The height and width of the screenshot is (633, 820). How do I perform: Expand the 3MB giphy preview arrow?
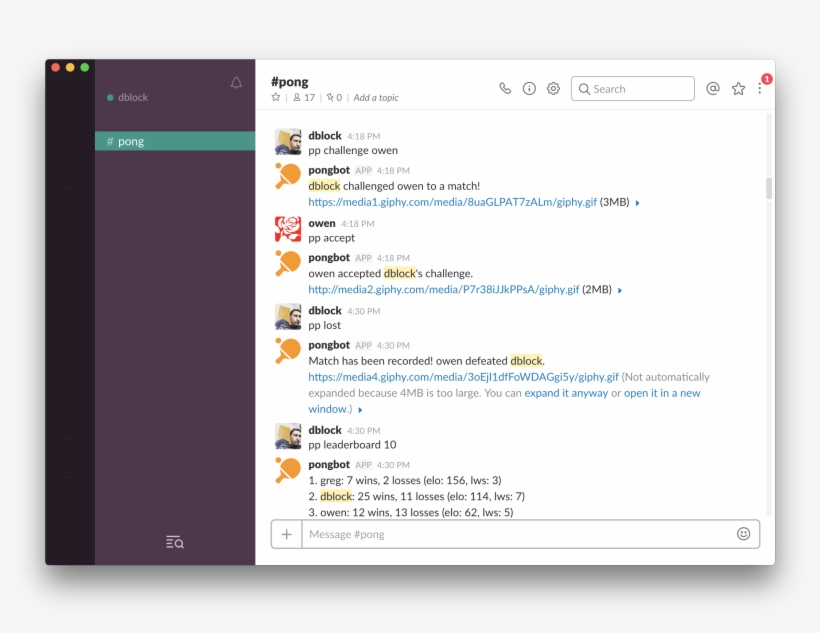pos(637,203)
